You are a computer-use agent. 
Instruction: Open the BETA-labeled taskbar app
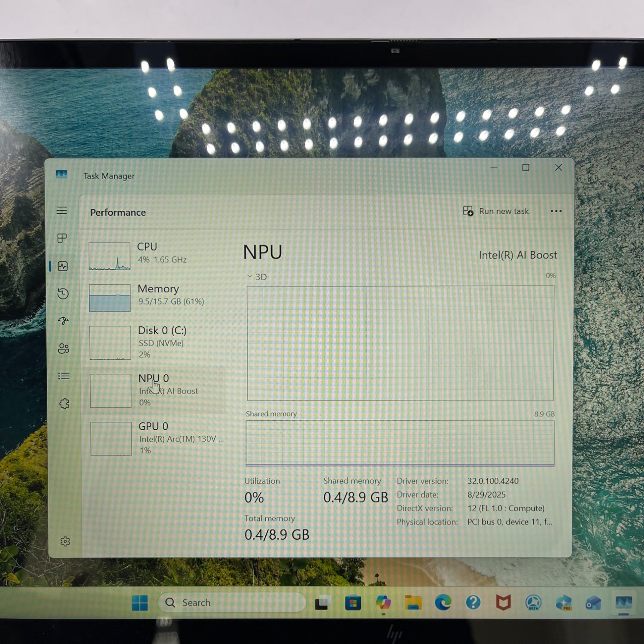pos(533,603)
